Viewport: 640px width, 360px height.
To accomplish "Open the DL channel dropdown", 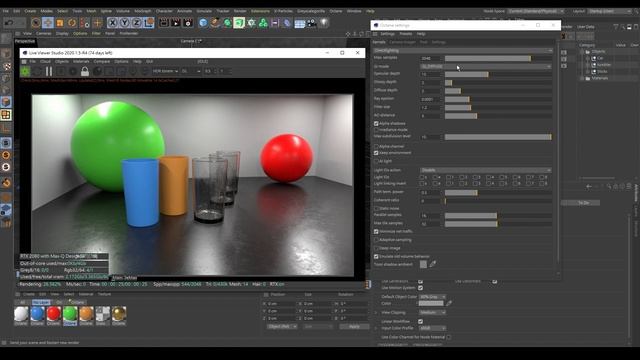I will [191, 71].
